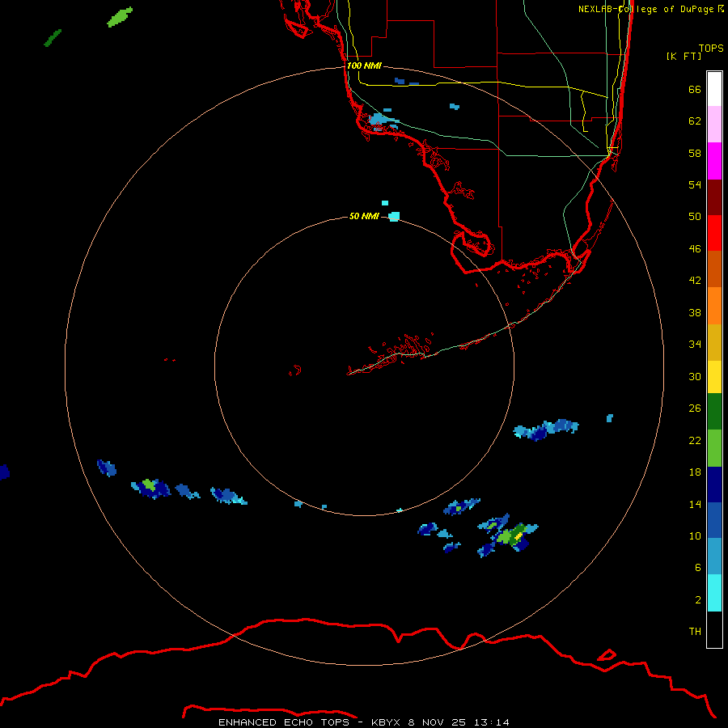Image resolution: width=728 pixels, height=728 pixels.
Task: Pick the magenta legend swatch
Action: click(x=714, y=161)
